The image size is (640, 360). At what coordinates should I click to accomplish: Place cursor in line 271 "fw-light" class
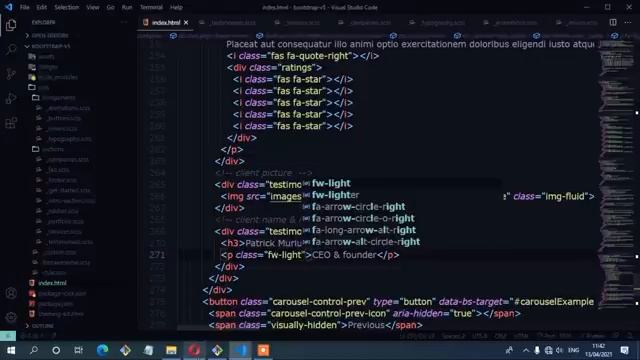[x=283, y=255]
